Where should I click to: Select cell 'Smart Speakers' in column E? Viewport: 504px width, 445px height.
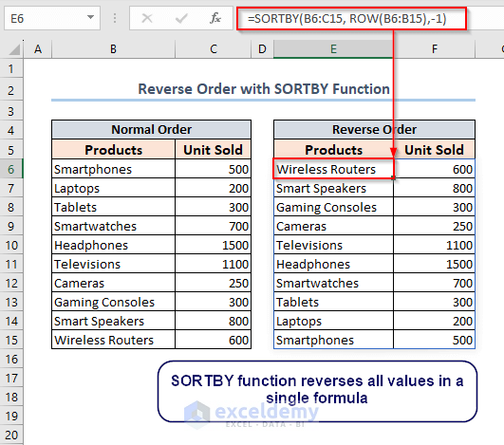click(334, 188)
